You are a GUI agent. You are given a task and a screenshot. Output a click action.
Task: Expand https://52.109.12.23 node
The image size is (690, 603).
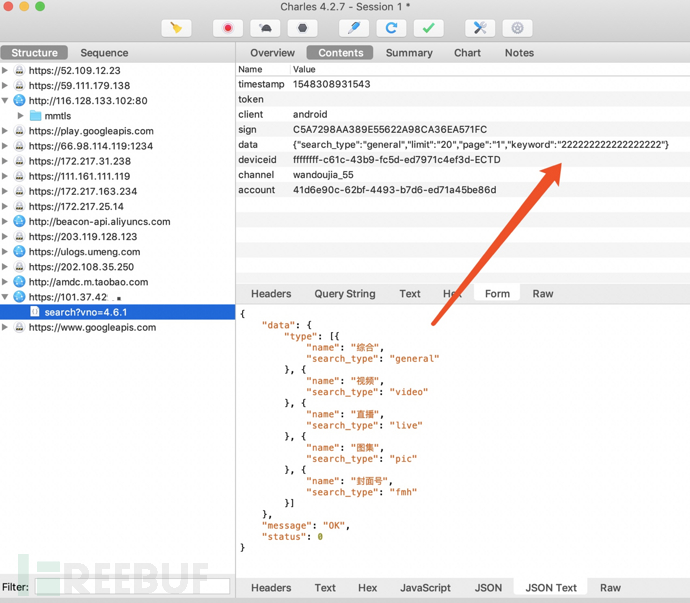[5, 70]
